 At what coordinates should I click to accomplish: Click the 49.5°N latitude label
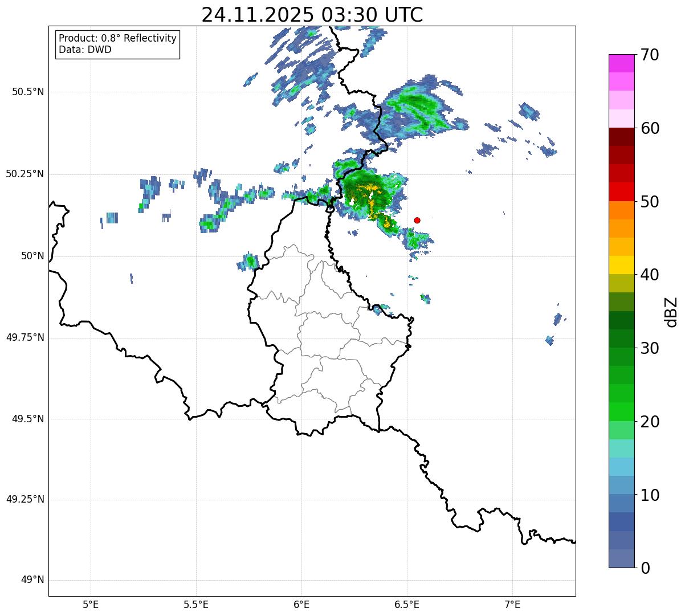point(28,419)
